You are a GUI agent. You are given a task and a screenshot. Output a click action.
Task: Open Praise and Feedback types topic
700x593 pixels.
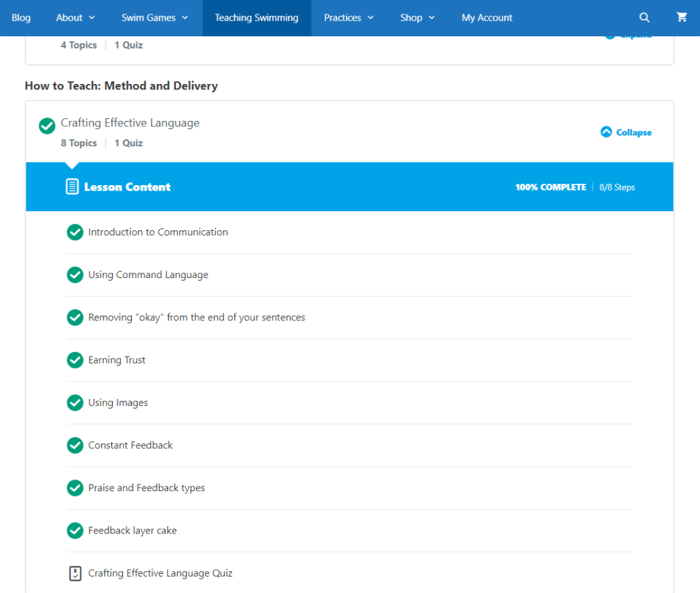pos(146,488)
